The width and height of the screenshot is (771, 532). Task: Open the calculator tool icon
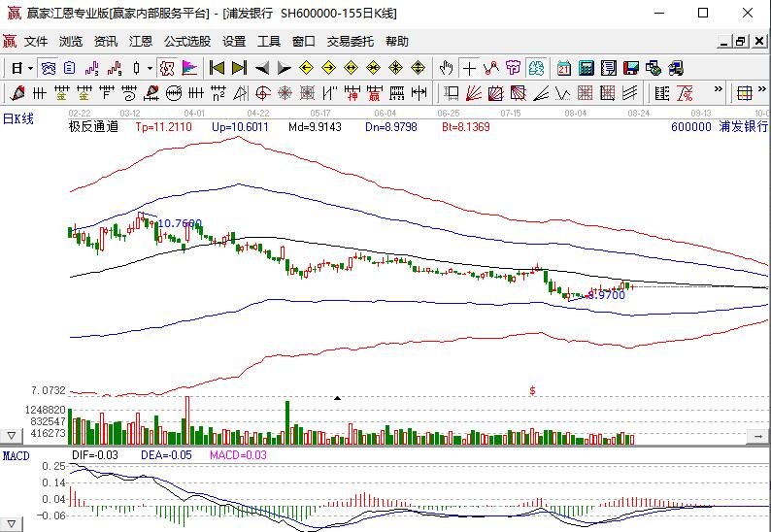pos(587,68)
